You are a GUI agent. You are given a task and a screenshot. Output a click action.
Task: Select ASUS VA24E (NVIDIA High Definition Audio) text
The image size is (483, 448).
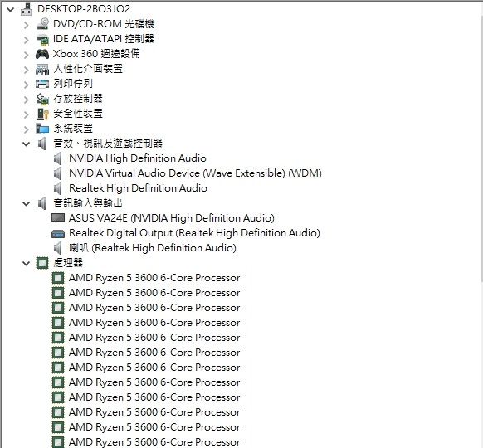pos(172,218)
